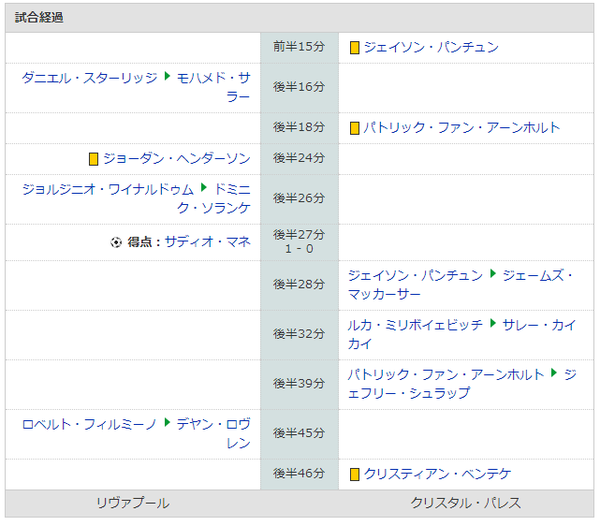Click substitution arrow after ジョルジニオ・ワイナルドゥム
The height and width of the screenshot is (526, 600).
tap(204, 187)
